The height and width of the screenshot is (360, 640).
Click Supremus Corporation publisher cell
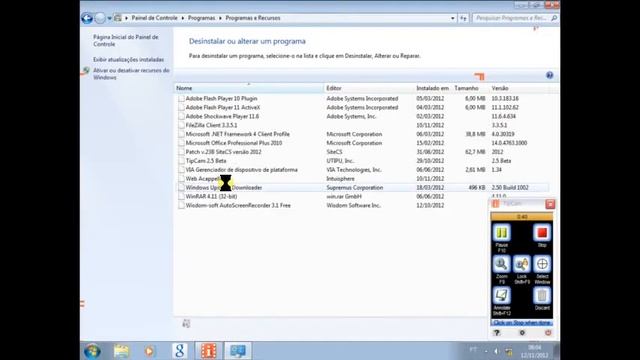(355, 188)
